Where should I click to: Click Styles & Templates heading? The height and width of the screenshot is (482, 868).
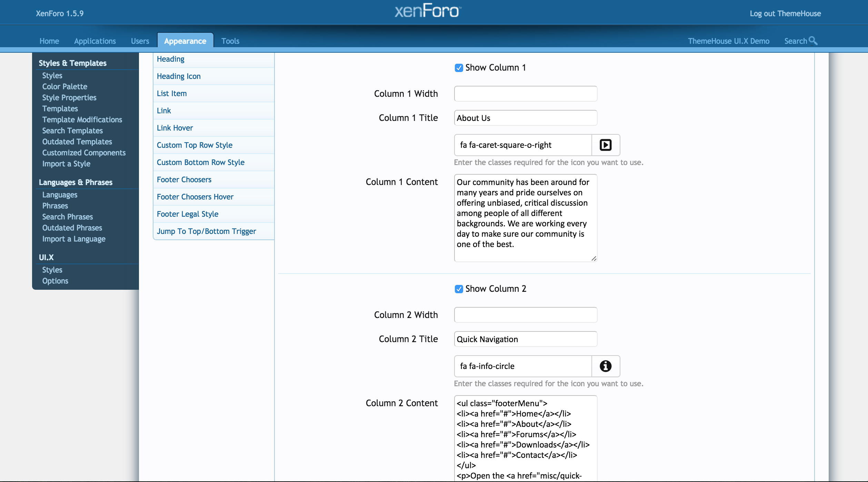[72, 63]
